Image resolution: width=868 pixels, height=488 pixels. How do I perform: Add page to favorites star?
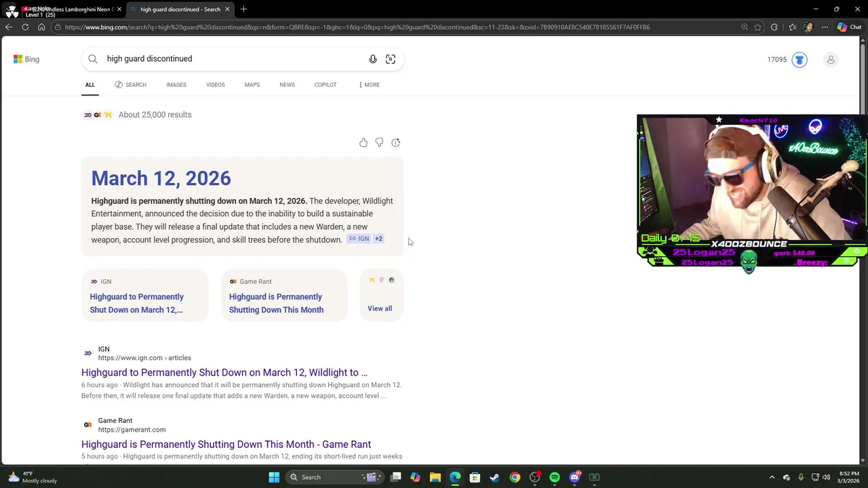point(757,27)
